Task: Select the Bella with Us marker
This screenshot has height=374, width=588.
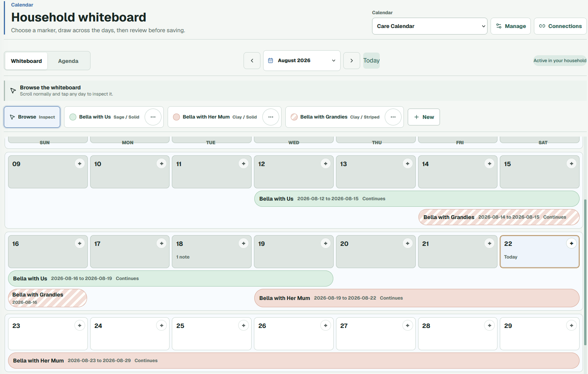Action: click(x=104, y=117)
